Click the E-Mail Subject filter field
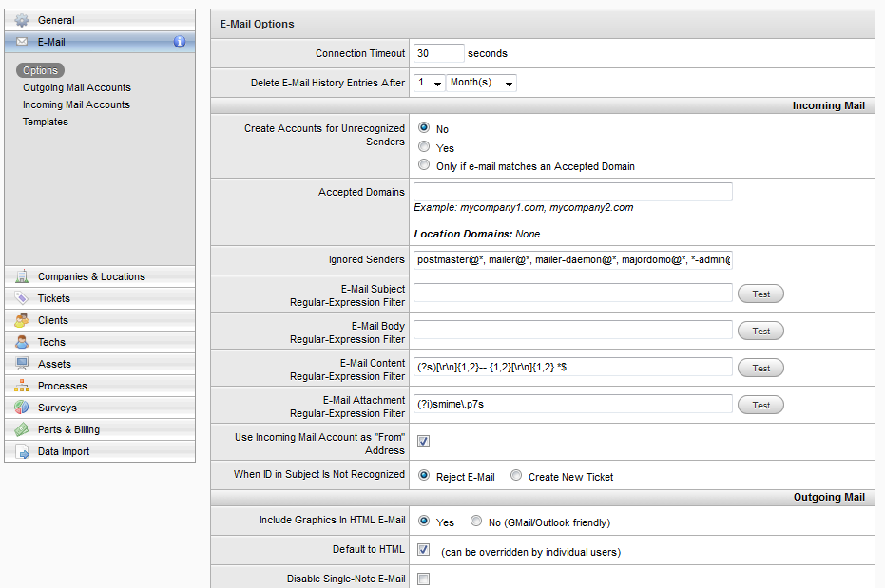The image size is (885, 588). tap(573, 293)
